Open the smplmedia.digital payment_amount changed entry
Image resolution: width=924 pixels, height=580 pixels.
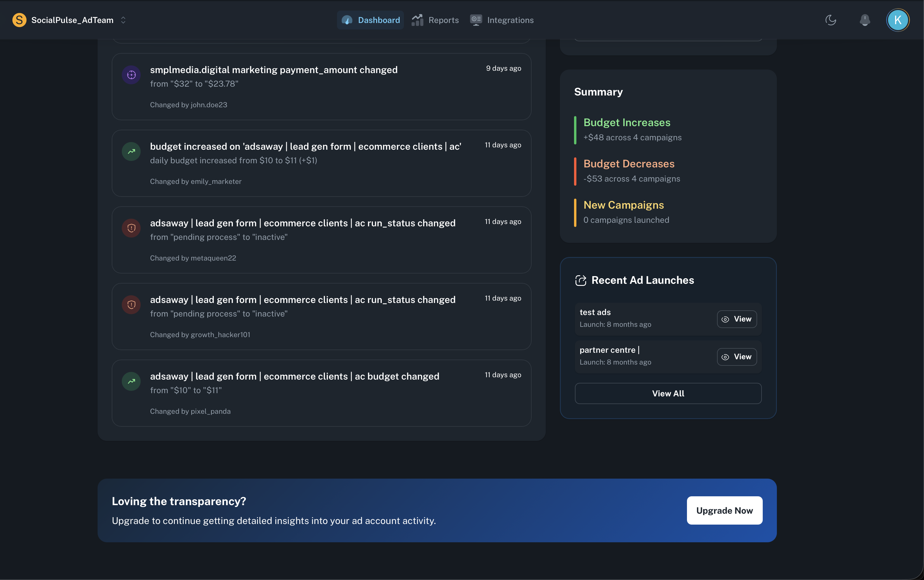point(273,70)
